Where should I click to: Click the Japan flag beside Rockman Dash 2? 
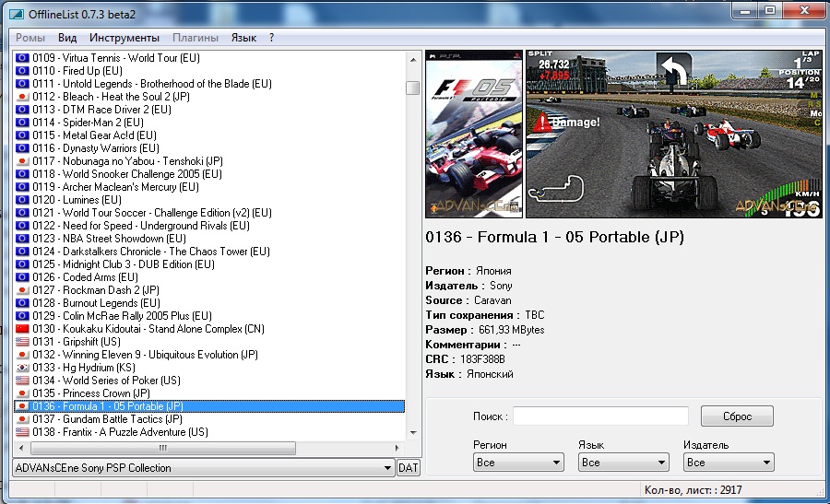[23, 290]
